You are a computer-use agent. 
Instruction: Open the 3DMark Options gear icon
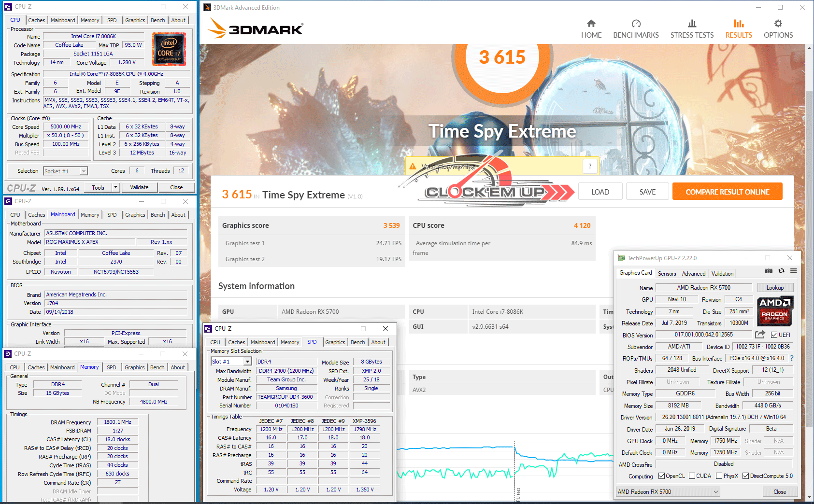point(778,24)
